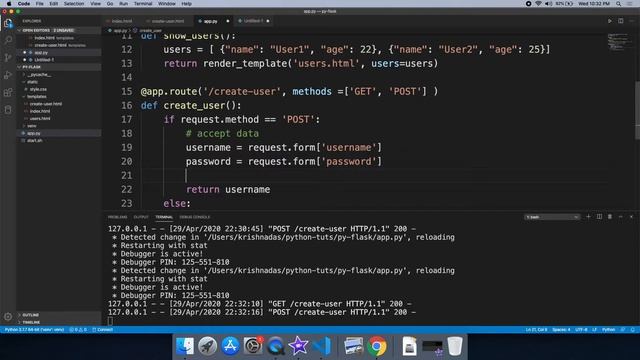Create a new terminal with plus icon
640x360 pixels.
588,217
